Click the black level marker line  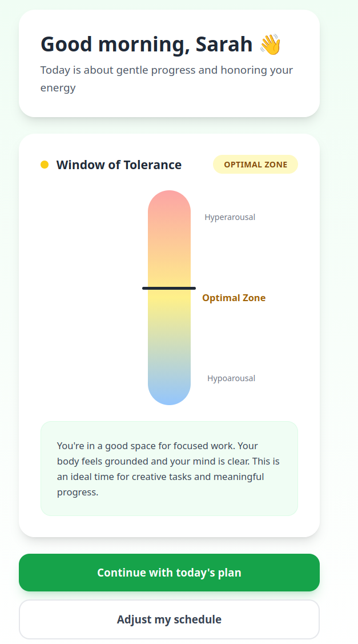click(169, 288)
